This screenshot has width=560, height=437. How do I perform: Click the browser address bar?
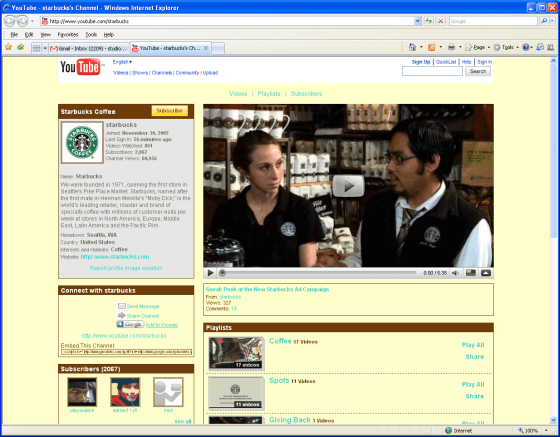(227, 21)
